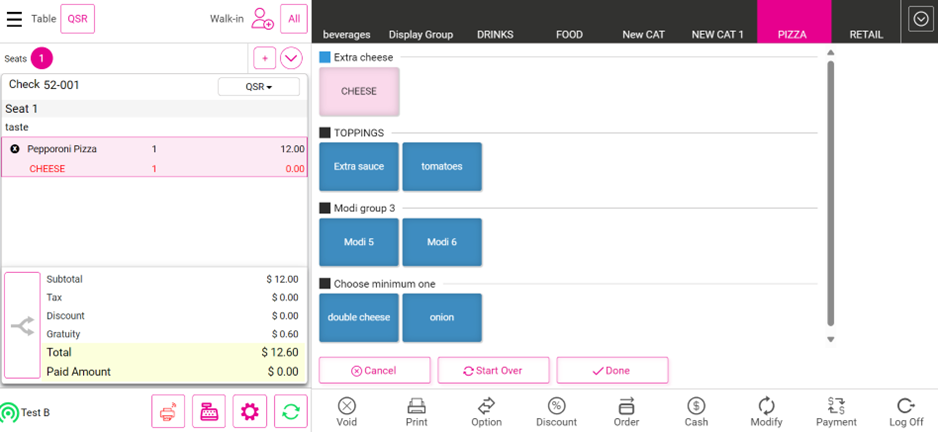
Task: Expand the seats chevron dropdown
Action: pos(291,58)
